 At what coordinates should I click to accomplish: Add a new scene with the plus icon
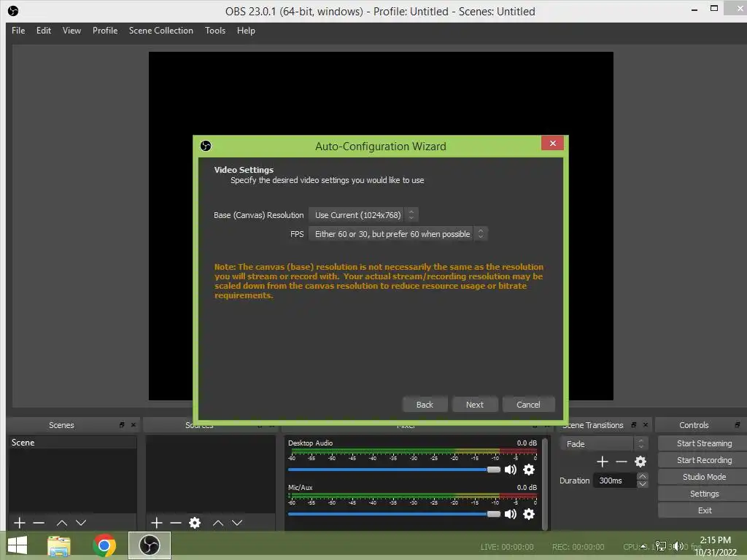click(x=20, y=523)
